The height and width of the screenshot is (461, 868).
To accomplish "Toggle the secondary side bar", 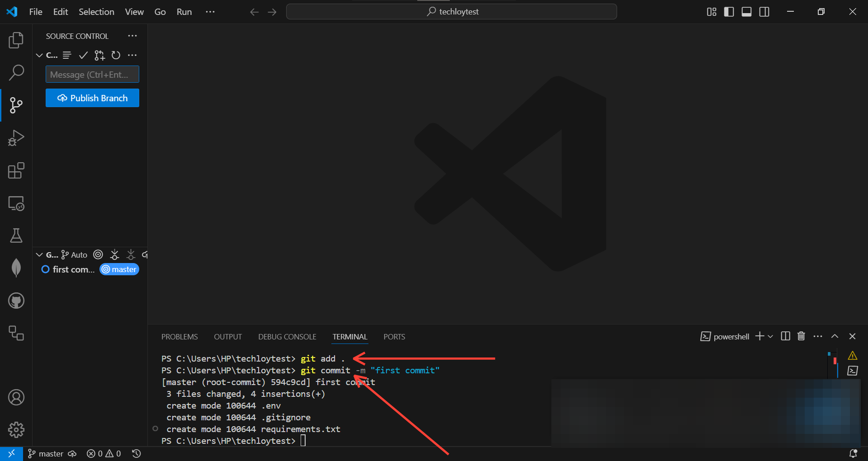I will (764, 12).
